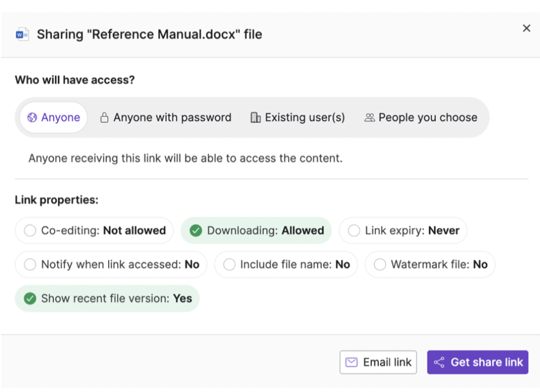Click the padlock icon for password access
The width and height of the screenshot is (540, 392).
[x=105, y=118]
